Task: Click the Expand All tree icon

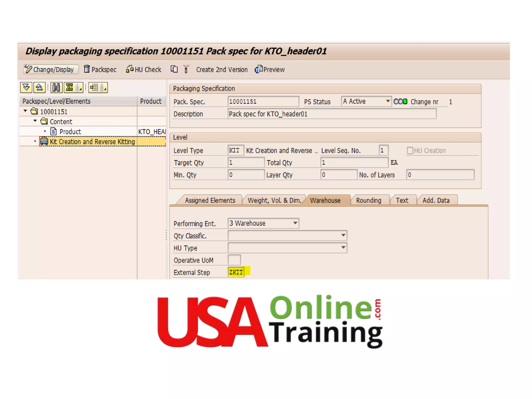Action: [x=26, y=87]
